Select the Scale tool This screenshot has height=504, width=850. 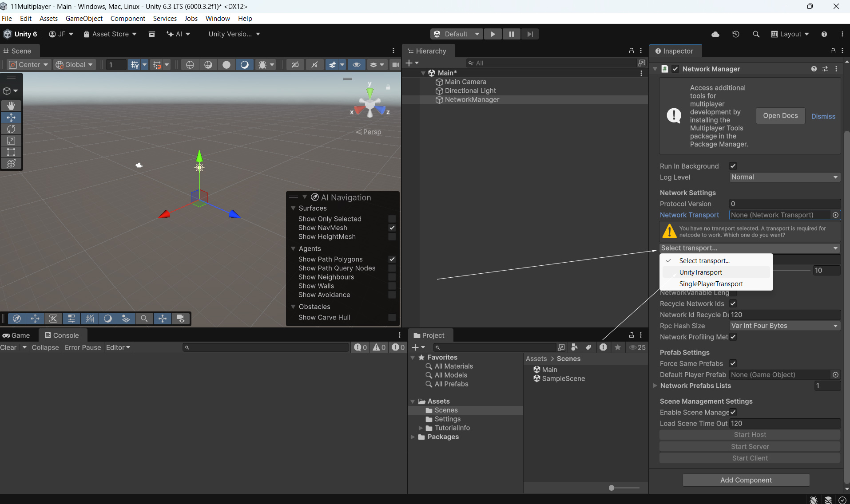click(11, 141)
